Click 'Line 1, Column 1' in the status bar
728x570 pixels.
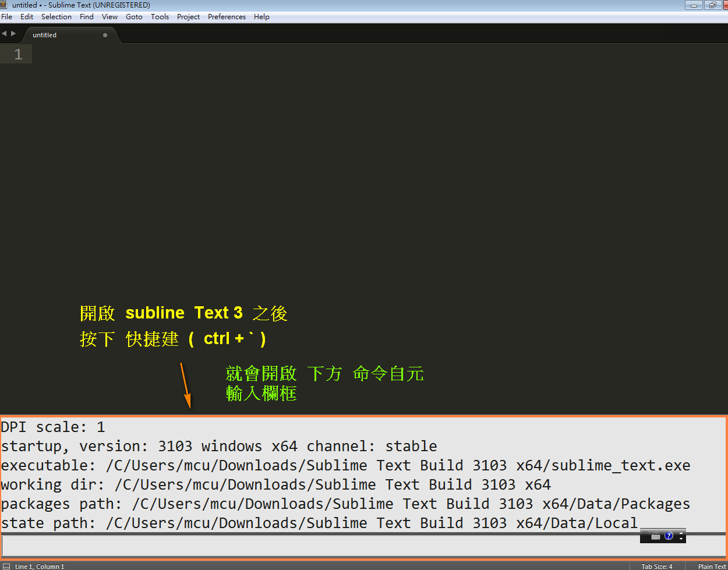click(x=40, y=566)
